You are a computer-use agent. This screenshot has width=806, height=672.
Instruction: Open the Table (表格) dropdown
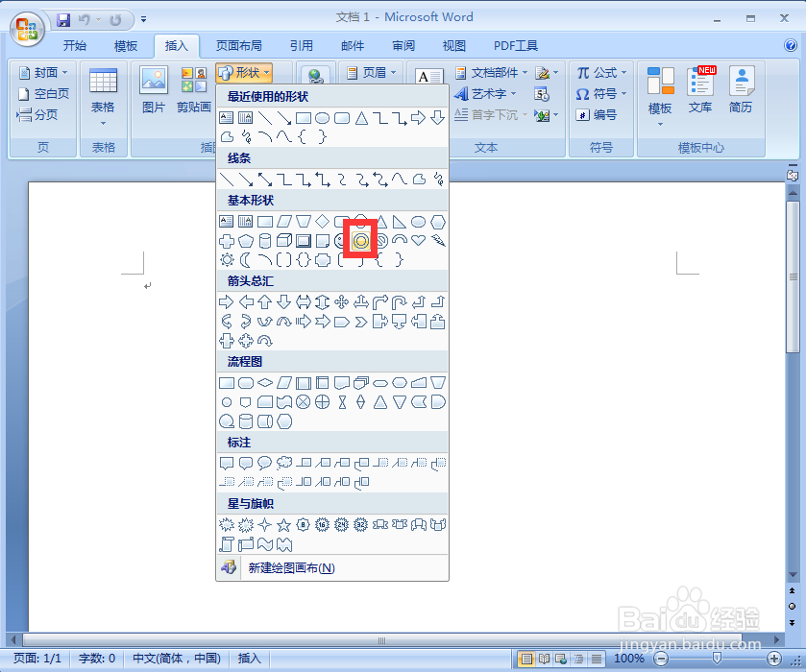coord(103,97)
